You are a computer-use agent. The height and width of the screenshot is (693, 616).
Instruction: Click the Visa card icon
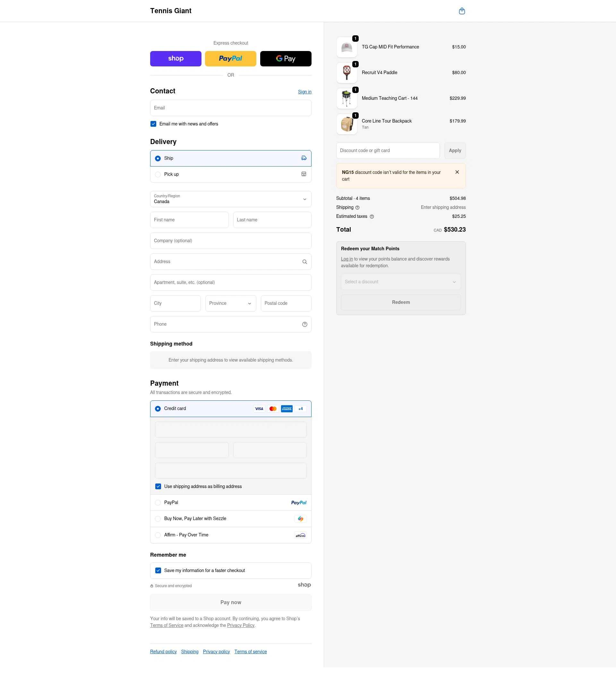(x=259, y=408)
